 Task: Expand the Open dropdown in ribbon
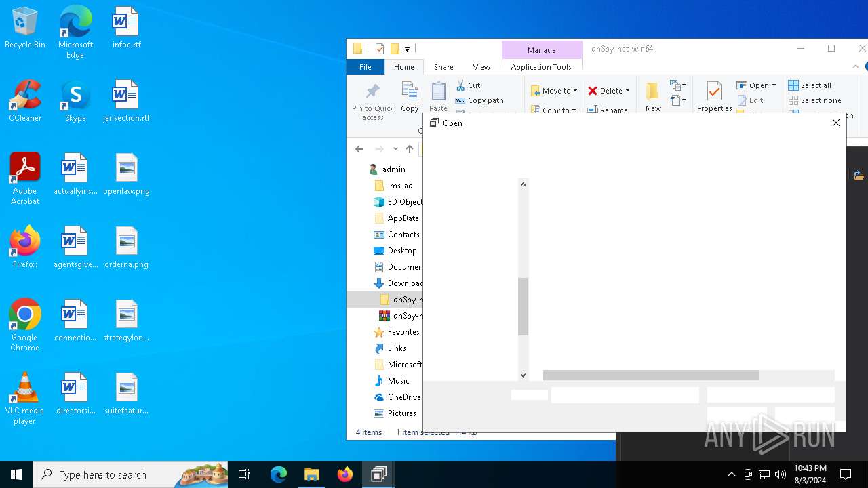click(x=756, y=85)
